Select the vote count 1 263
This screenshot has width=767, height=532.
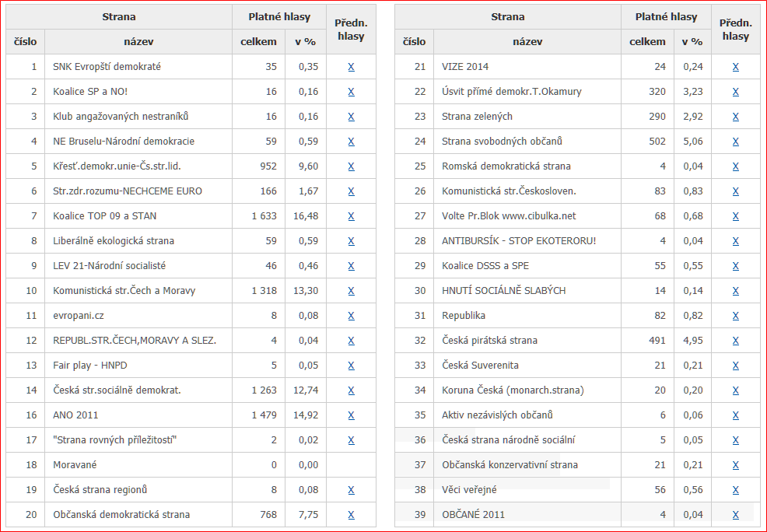[x=264, y=390]
